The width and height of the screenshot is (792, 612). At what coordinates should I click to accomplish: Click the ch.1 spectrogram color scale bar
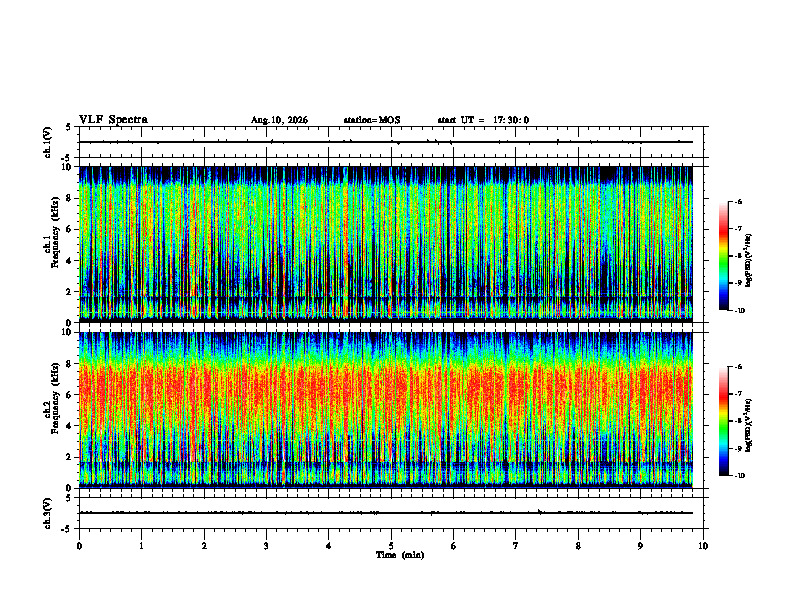[x=723, y=256]
